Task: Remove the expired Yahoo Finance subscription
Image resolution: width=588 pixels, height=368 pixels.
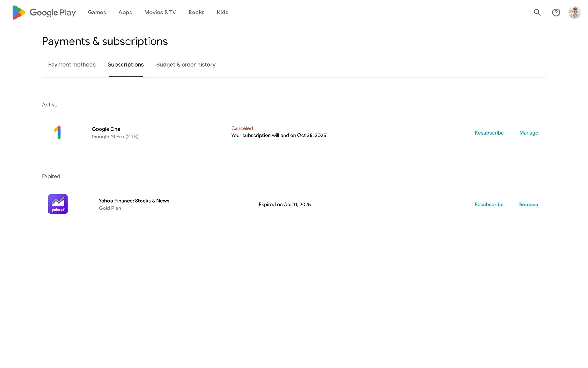Action: pos(528,205)
